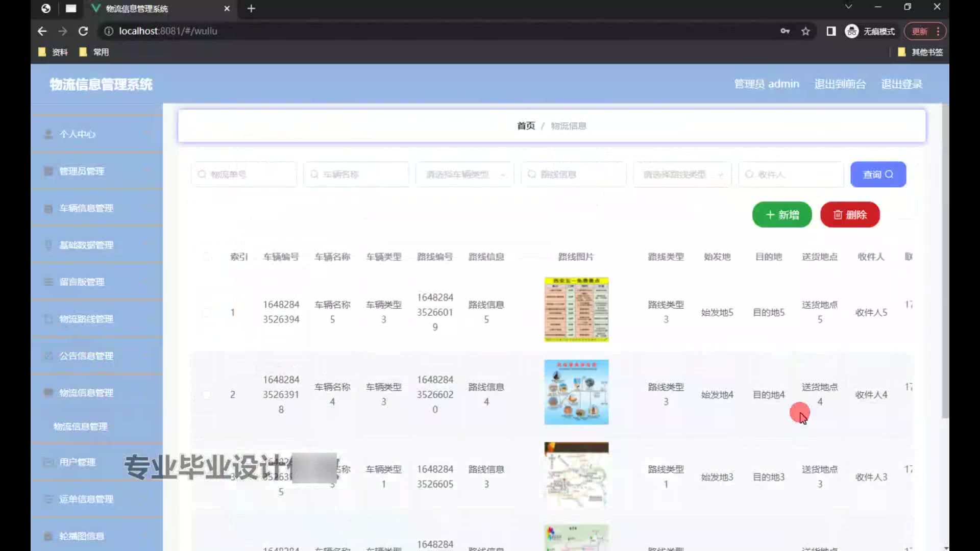Click the 管理员 admin label
Viewport: 980px width, 551px height.
point(766,84)
